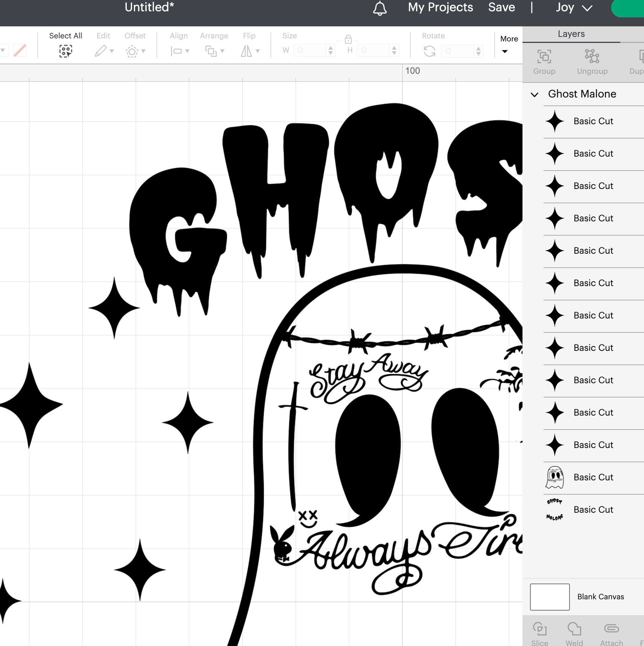Viewport: 644px width, 646px height.
Task: Collapse the Ghost Malone group
Action: 534,94
